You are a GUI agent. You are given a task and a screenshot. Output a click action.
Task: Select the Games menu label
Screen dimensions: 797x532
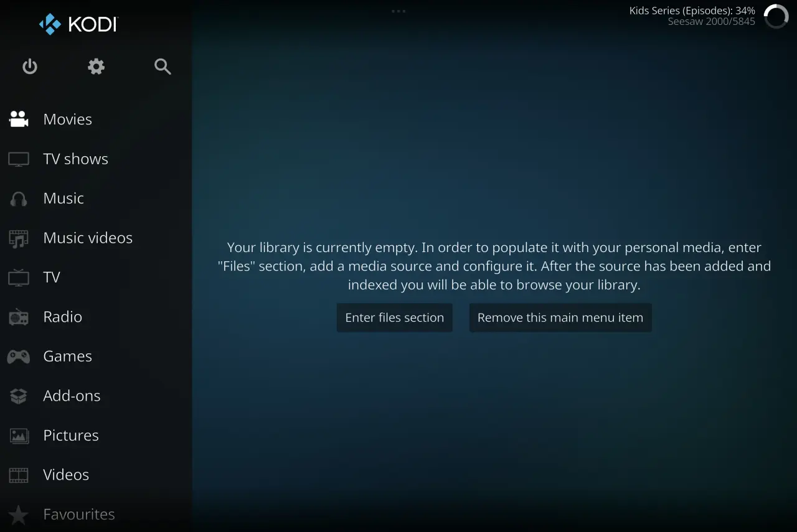tap(67, 357)
